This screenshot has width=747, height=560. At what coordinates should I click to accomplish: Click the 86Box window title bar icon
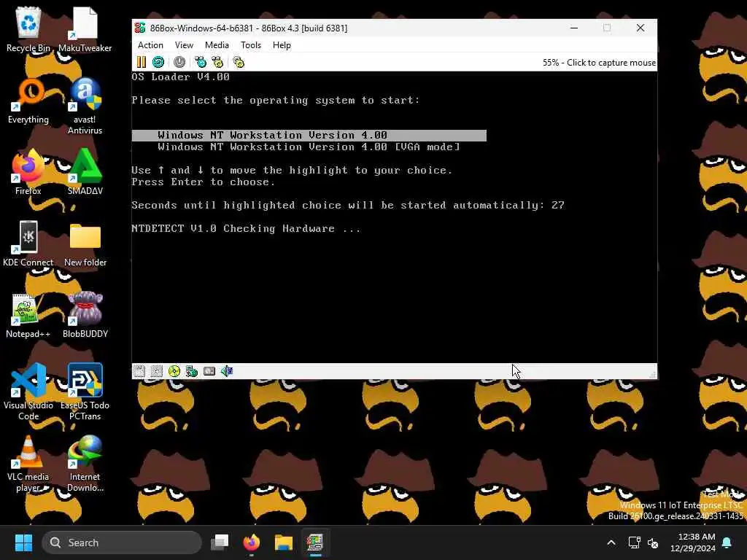139,28
